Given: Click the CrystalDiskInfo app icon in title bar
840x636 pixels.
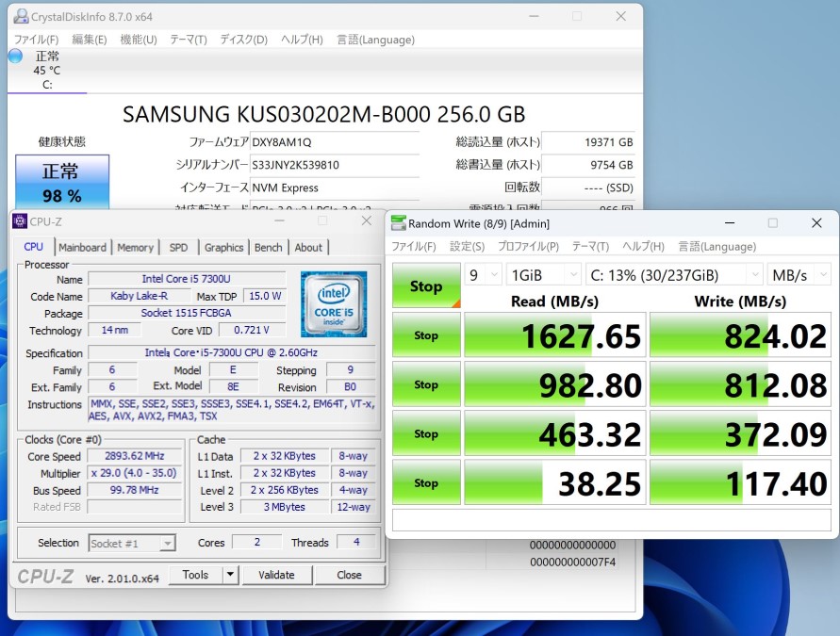Looking at the screenshot, I should point(21,17).
